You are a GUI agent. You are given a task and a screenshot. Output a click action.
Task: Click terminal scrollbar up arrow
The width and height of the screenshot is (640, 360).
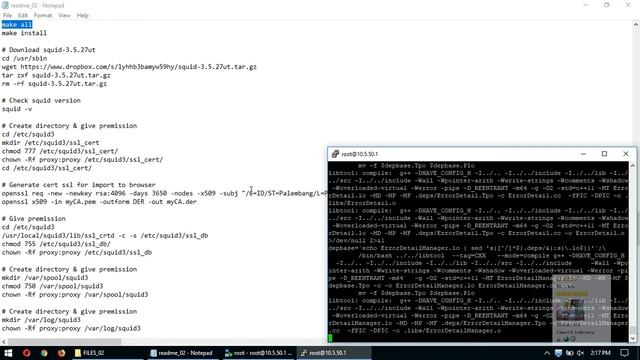click(x=633, y=165)
